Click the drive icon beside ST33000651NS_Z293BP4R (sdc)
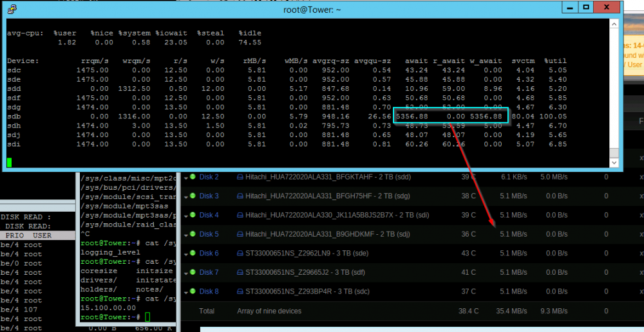The width and height of the screenshot is (644, 332). point(240,291)
